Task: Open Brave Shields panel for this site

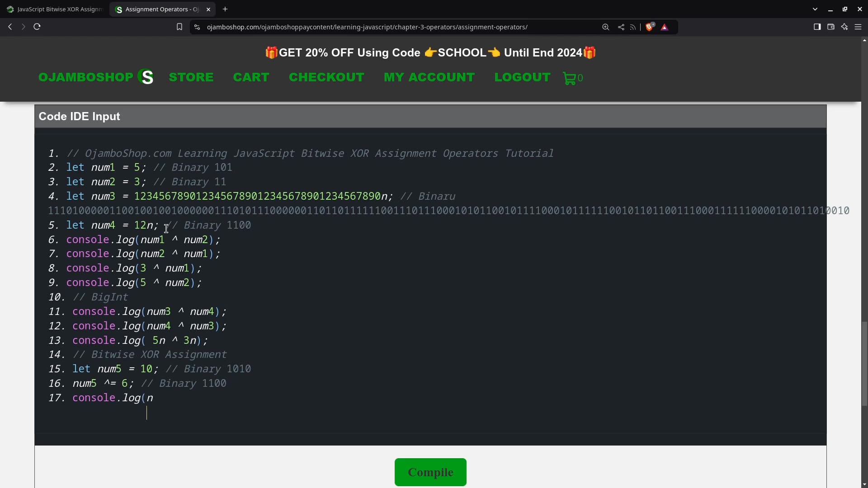Action: [x=650, y=27]
